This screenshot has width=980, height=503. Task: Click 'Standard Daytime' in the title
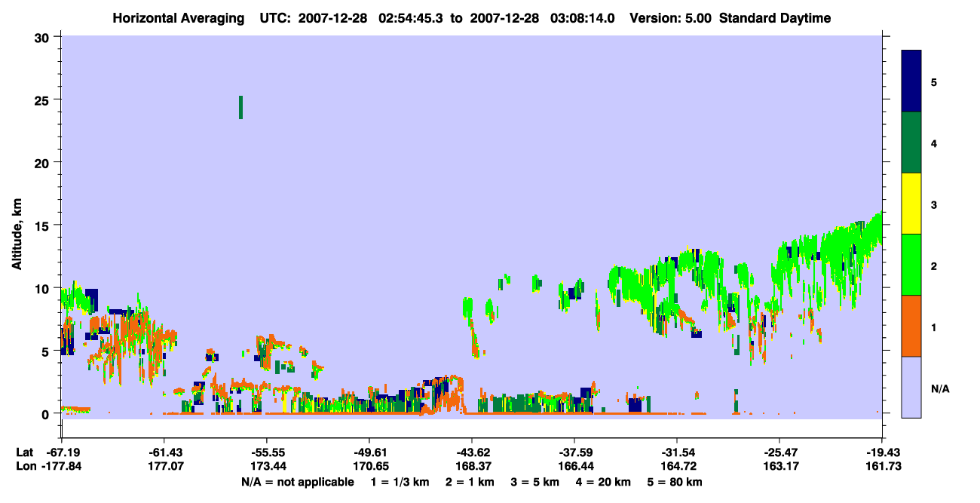tap(775, 18)
